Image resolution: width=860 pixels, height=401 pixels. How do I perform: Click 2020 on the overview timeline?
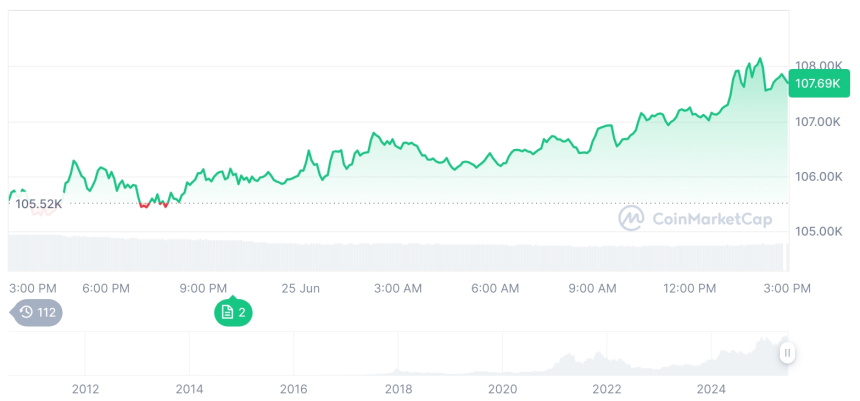point(502,389)
